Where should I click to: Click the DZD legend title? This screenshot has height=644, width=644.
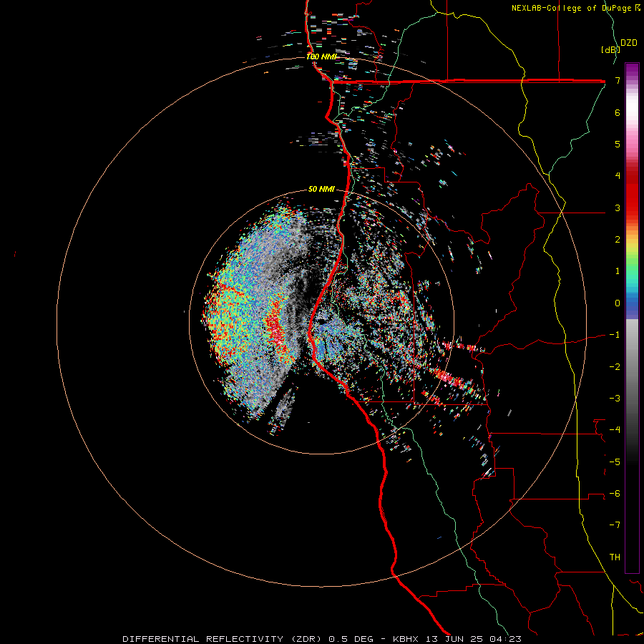[x=629, y=43]
